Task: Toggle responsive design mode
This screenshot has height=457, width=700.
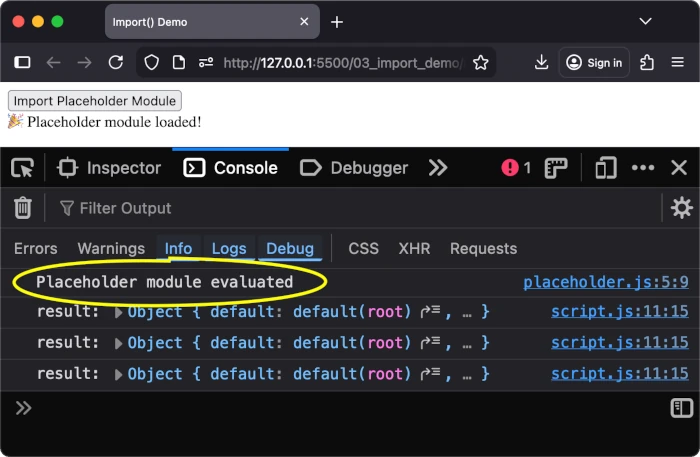Action: pyautogui.click(x=606, y=168)
